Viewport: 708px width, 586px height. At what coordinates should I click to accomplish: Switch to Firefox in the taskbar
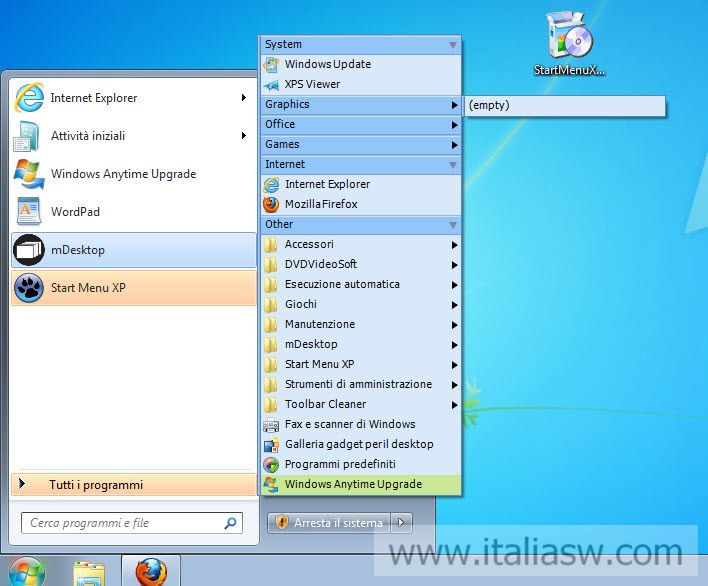click(x=151, y=572)
